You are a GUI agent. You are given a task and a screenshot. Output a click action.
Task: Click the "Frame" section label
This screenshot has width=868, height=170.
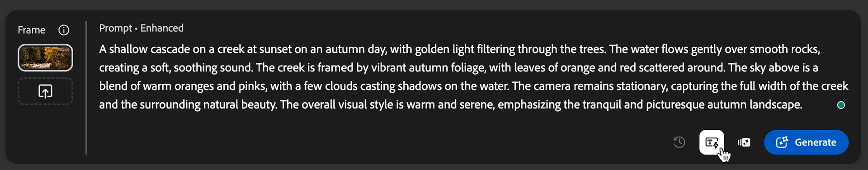32,30
